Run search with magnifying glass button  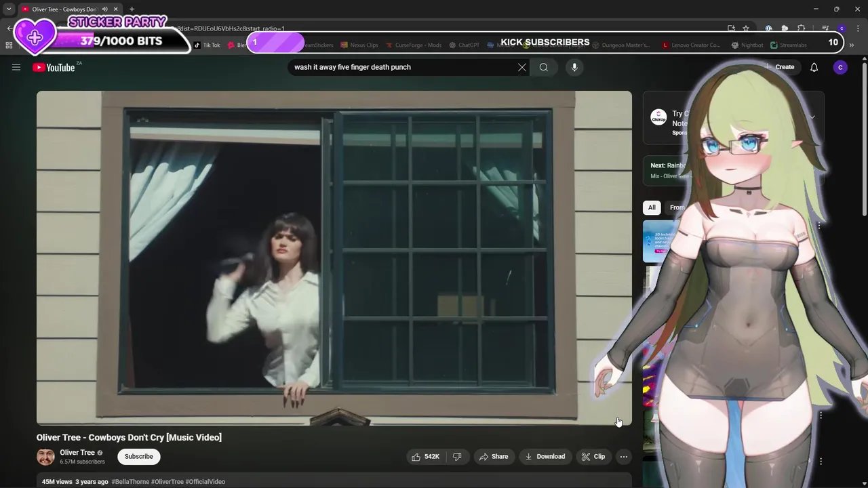544,67
